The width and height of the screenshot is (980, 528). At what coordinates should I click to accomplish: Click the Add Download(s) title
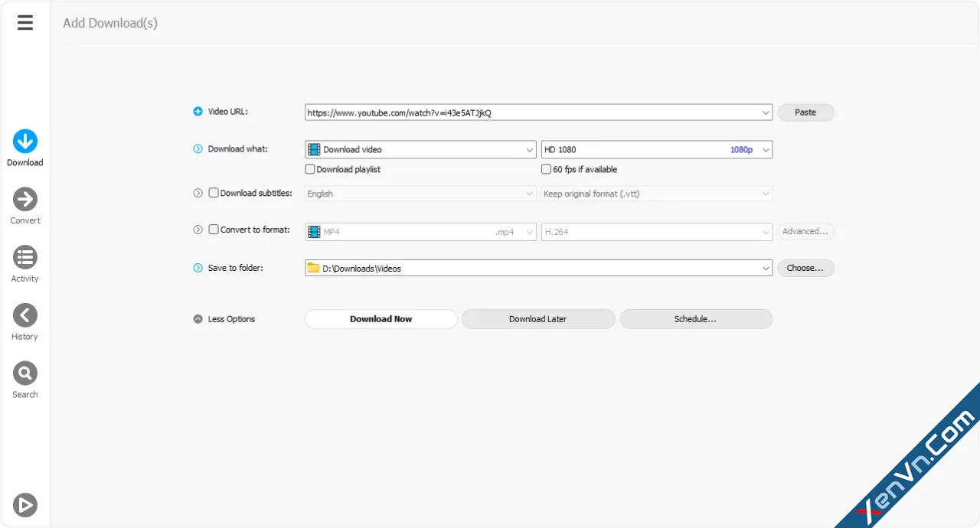[110, 23]
